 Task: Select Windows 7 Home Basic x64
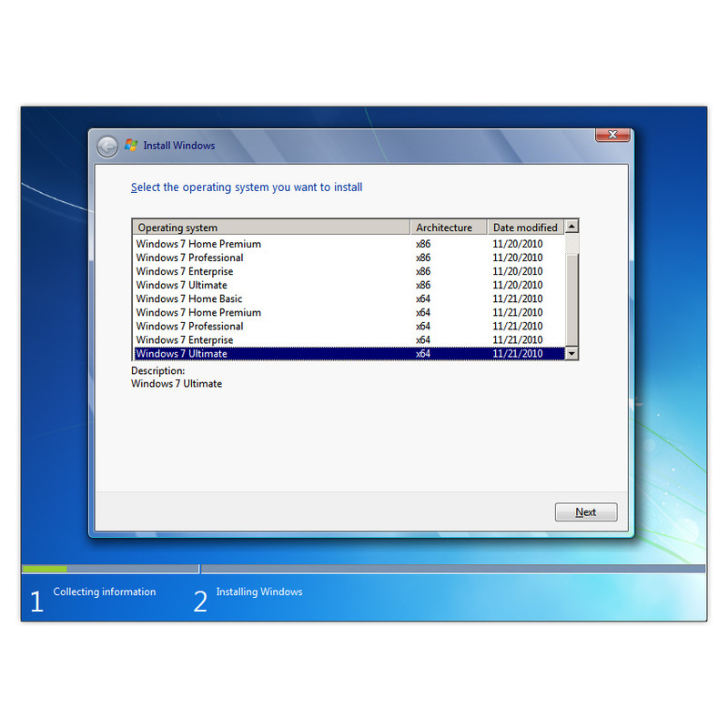tap(349, 298)
